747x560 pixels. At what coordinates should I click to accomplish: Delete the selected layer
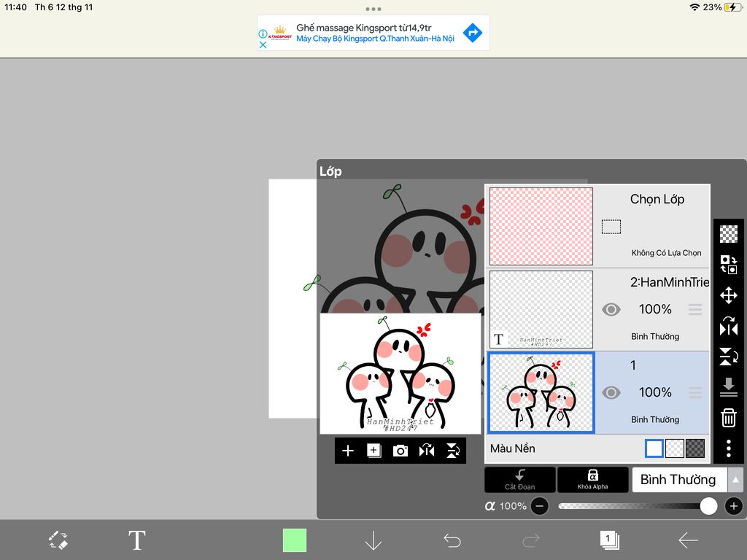tap(729, 418)
